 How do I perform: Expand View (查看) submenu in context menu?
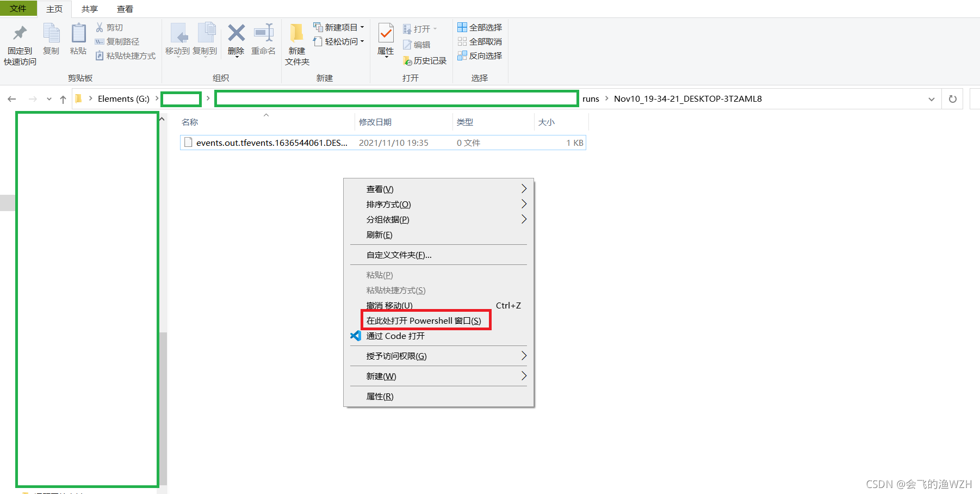[x=524, y=189]
